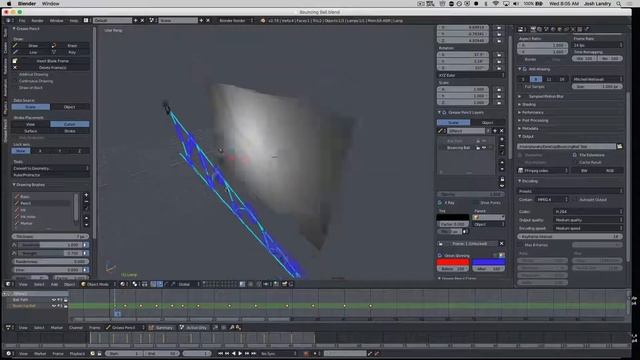The image size is (640, 360).
Task: Open the Object Mode dropdown
Action: click(98, 284)
